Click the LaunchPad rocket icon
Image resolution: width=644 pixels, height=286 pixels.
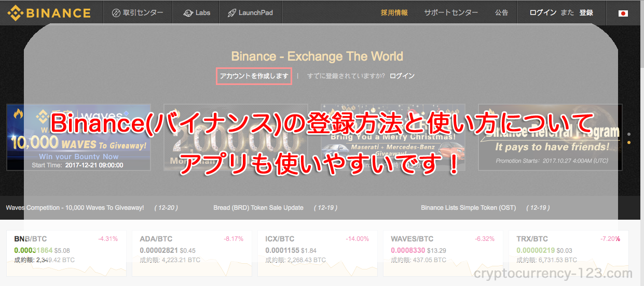pyautogui.click(x=231, y=12)
